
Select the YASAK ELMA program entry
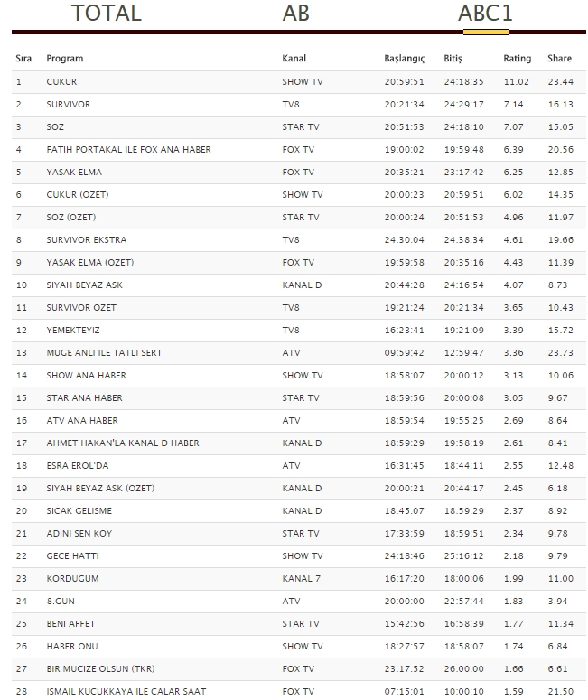click(x=74, y=173)
